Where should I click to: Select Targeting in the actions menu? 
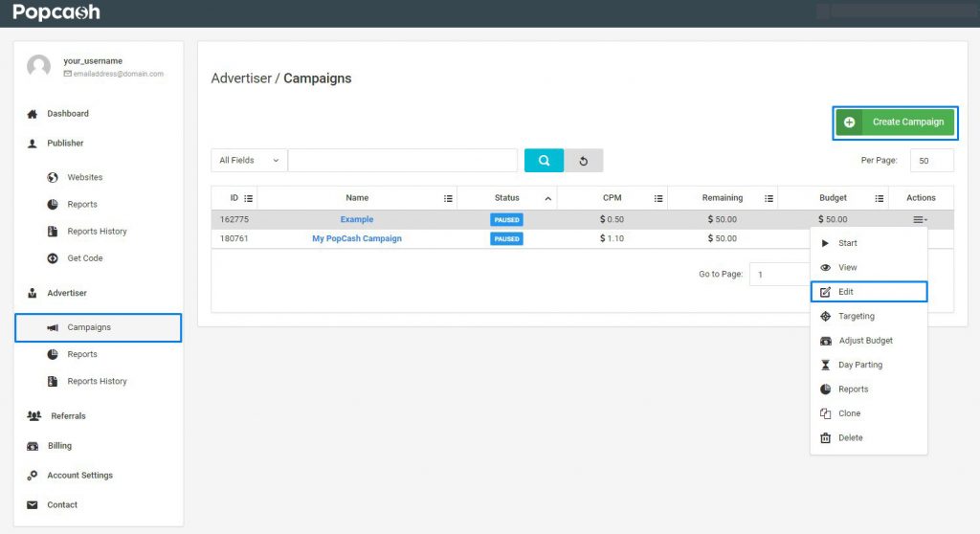869,317
